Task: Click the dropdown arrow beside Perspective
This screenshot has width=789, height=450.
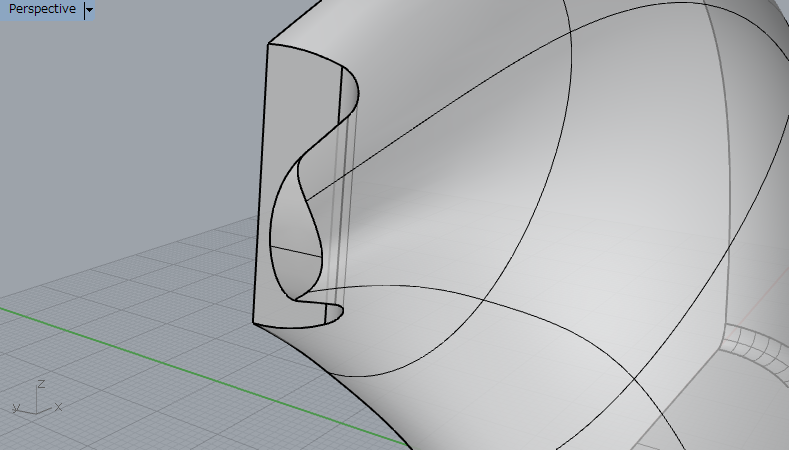Action: pos(89,10)
